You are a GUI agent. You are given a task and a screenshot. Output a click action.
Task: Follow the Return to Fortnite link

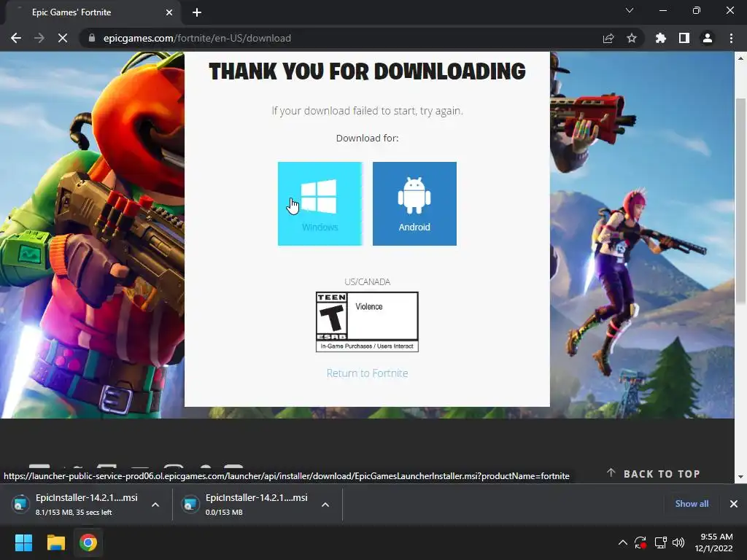[x=368, y=373]
